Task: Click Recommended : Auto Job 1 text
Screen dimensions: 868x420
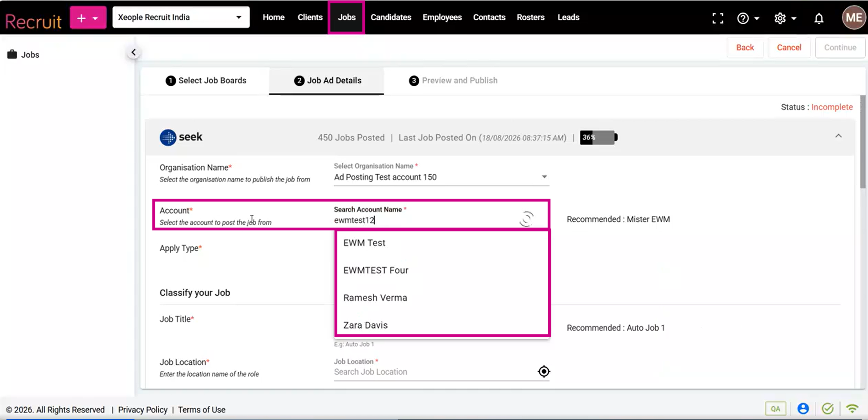Action: [616, 328]
